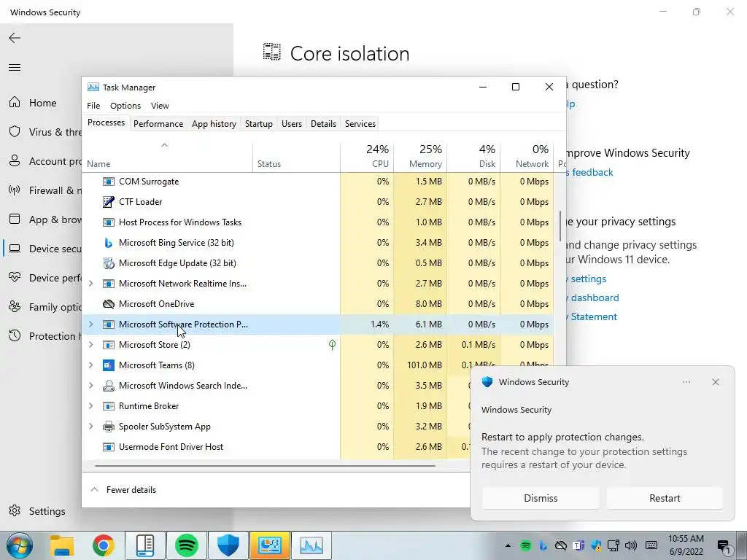This screenshot has width=747, height=560.
Task: Click the Device performance heart icon
Action: click(15, 278)
